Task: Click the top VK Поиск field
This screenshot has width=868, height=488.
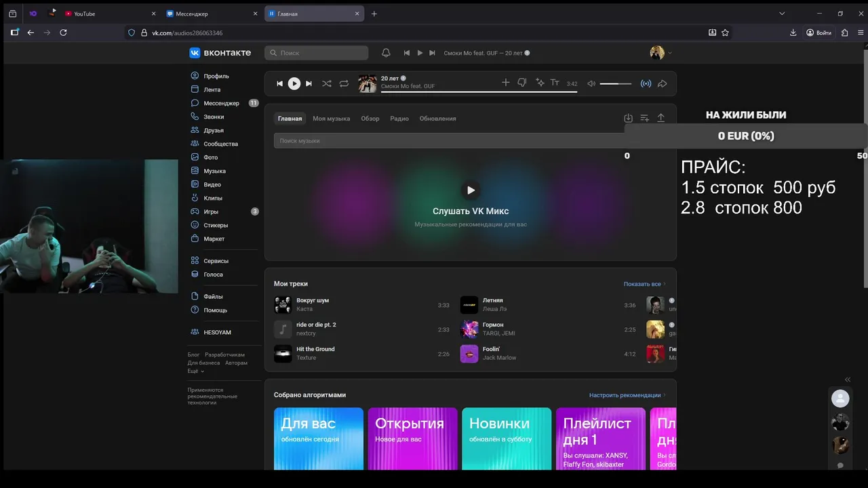Action: click(x=317, y=53)
